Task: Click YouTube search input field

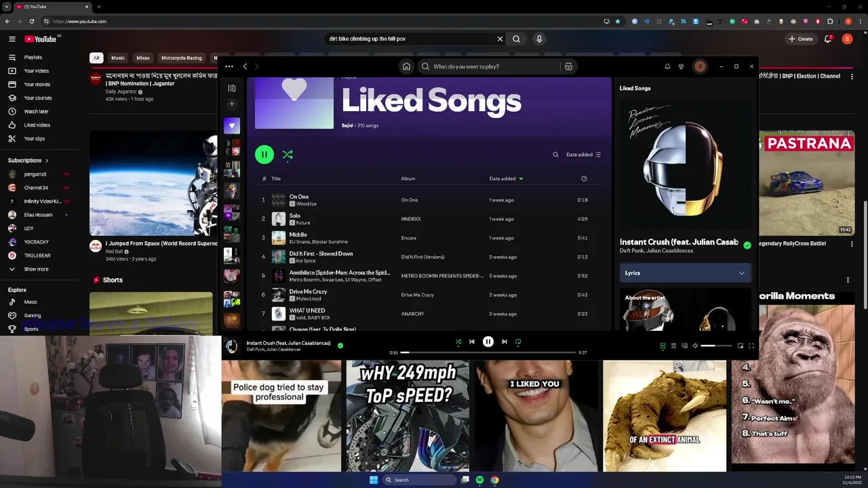Action: point(410,39)
